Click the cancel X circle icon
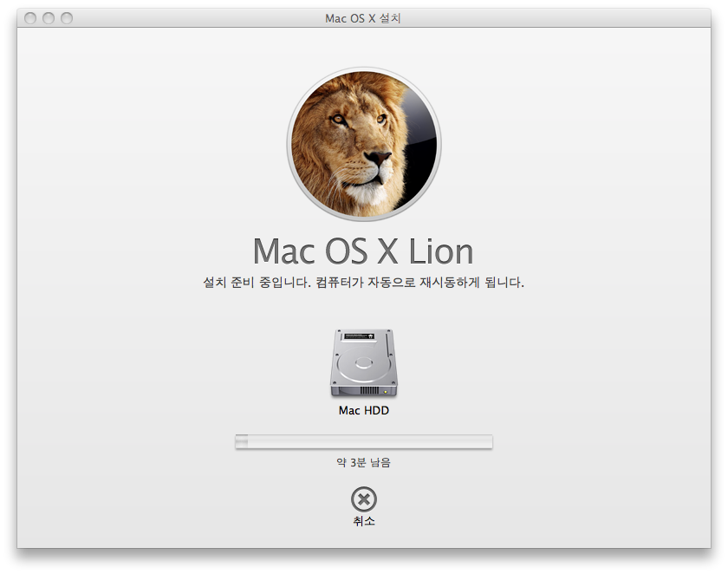This screenshot has width=728, height=574. tap(363, 499)
